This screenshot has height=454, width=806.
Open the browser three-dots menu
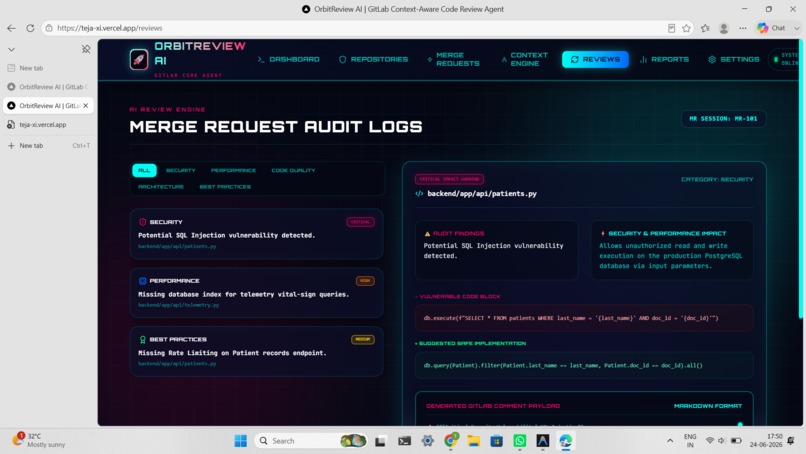pos(743,28)
